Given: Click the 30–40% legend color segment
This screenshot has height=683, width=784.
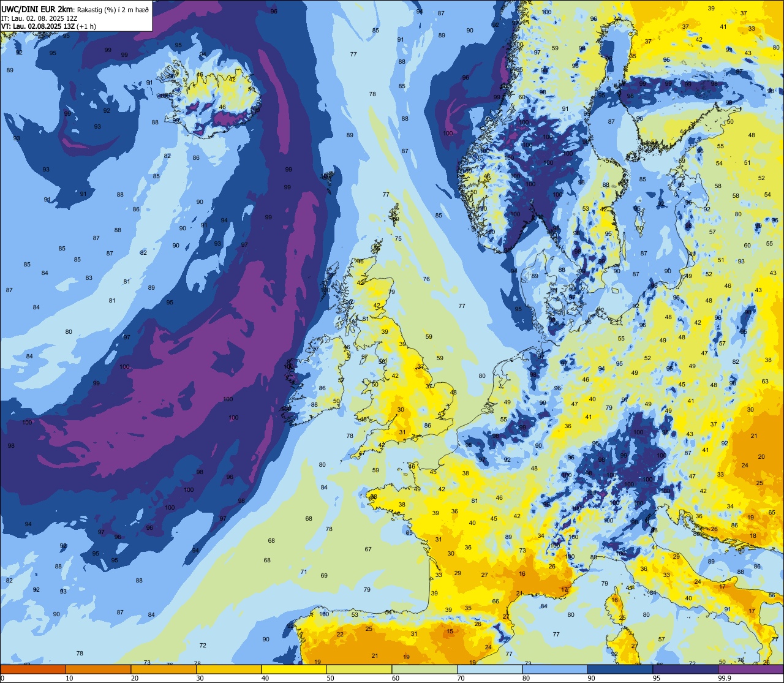Looking at the screenshot, I should pyautogui.click(x=228, y=669).
